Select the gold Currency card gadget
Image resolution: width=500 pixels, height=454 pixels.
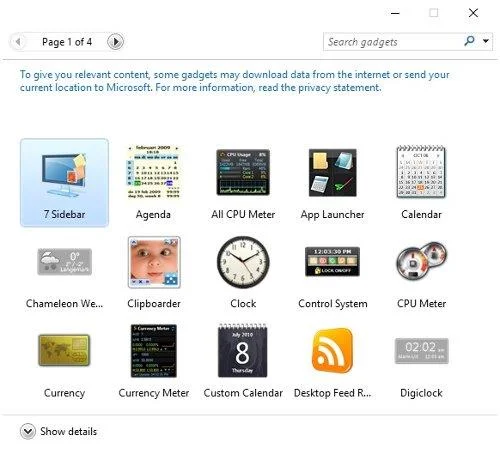[x=64, y=350]
